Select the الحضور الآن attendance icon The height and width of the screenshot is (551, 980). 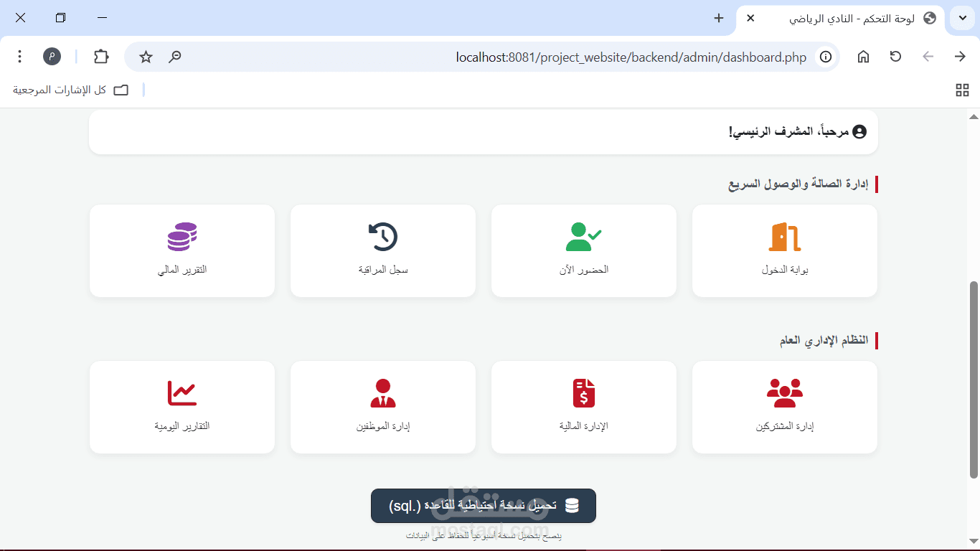pos(583,237)
